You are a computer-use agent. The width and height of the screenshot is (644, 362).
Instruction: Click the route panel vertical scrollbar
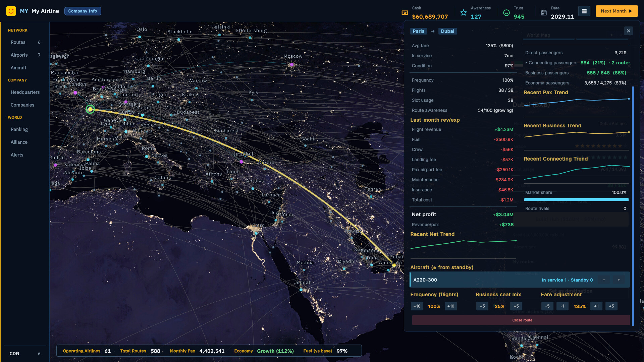click(633, 206)
